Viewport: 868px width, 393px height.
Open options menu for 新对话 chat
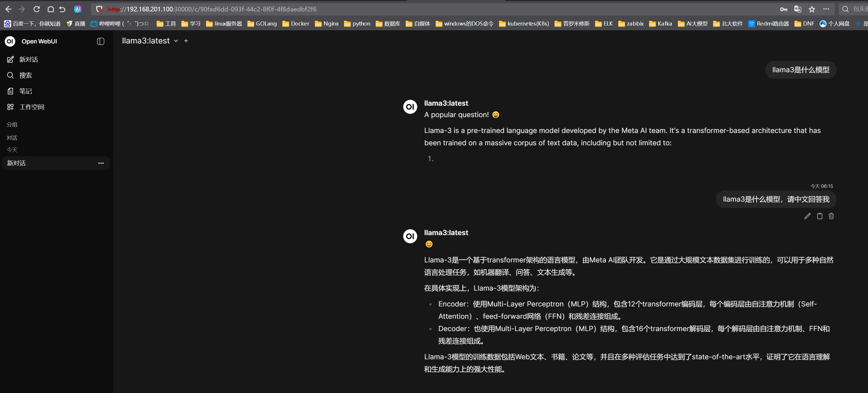101,163
